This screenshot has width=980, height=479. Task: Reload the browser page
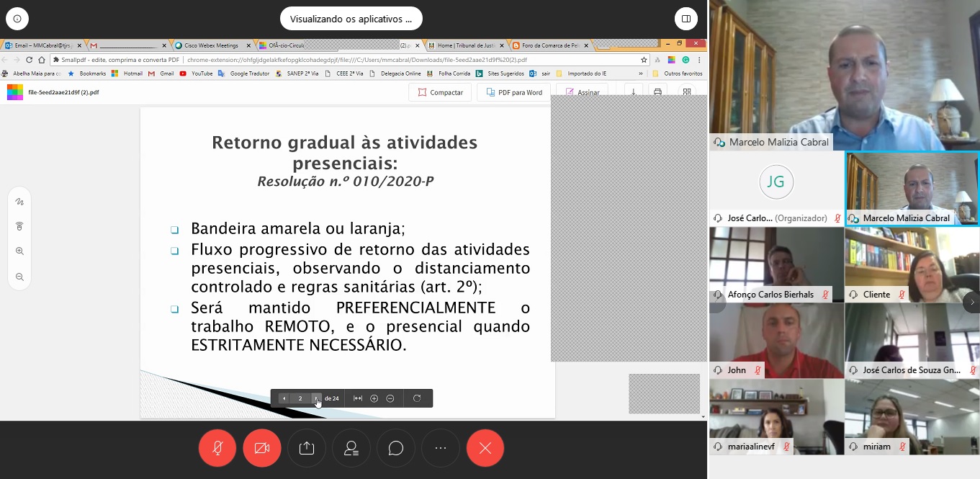(30, 60)
